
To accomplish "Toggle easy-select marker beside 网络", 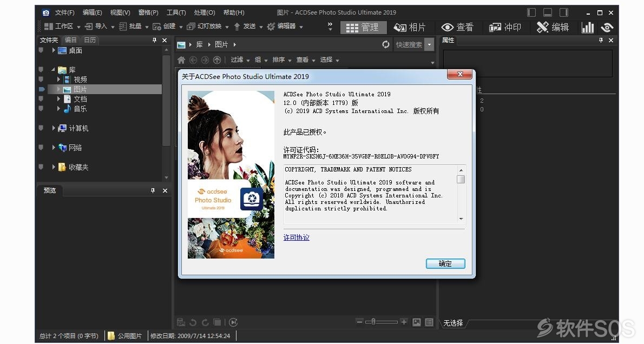I will click(x=41, y=147).
